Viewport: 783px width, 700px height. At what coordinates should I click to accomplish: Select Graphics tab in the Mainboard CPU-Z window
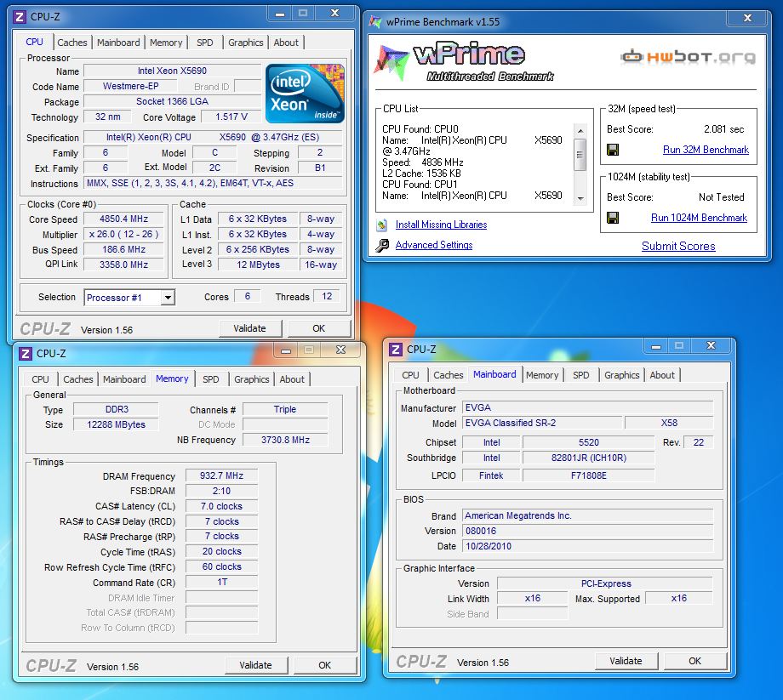pyautogui.click(x=621, y=375)
